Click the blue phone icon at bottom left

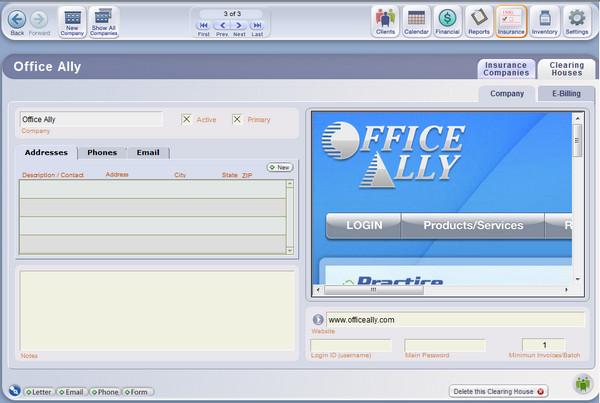pos(15,390)
